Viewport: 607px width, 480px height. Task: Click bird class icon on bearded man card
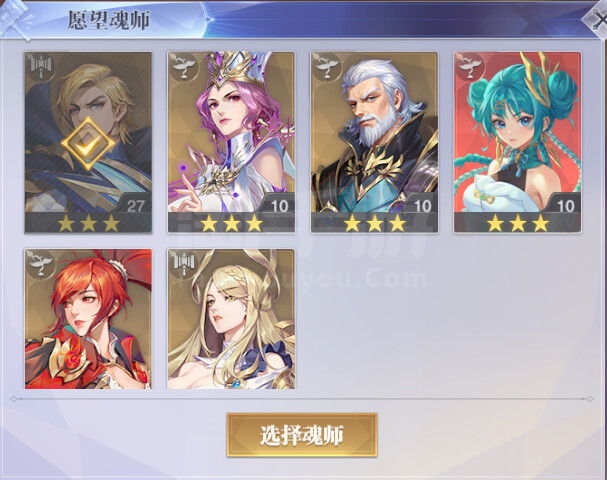tap(327, 68)
